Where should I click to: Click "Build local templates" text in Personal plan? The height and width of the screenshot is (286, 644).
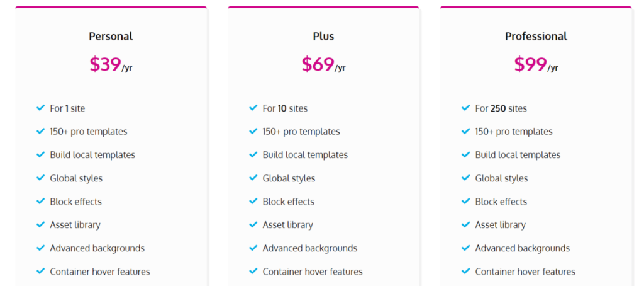(92, 155)
